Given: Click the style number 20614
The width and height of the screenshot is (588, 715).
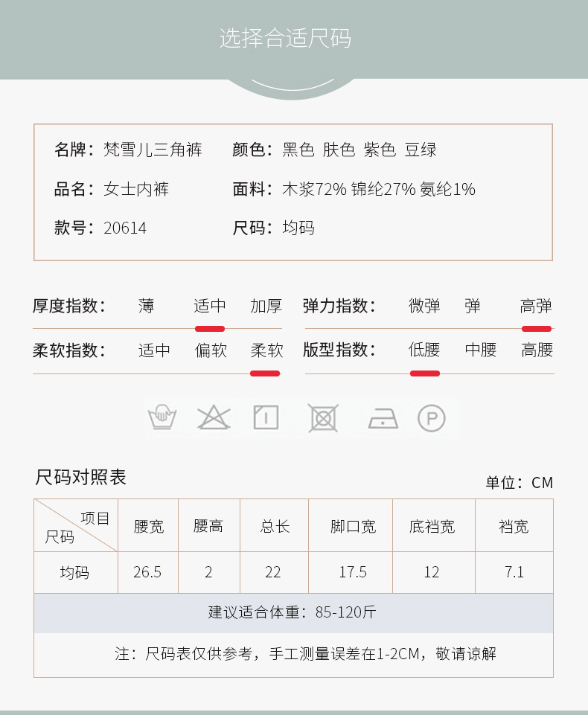Looking at the screenshot, I should [x=125, y=228].
